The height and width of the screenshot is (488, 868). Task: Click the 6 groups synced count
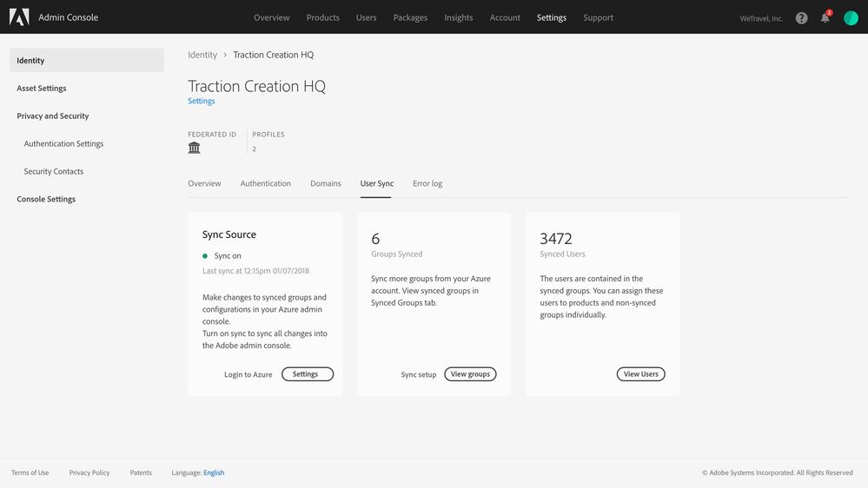375,239
